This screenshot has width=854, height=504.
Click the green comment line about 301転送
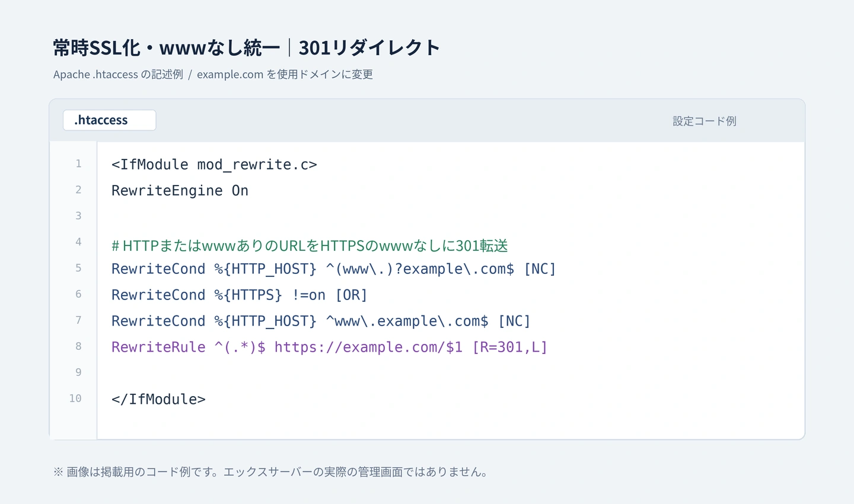coord(310,245)
